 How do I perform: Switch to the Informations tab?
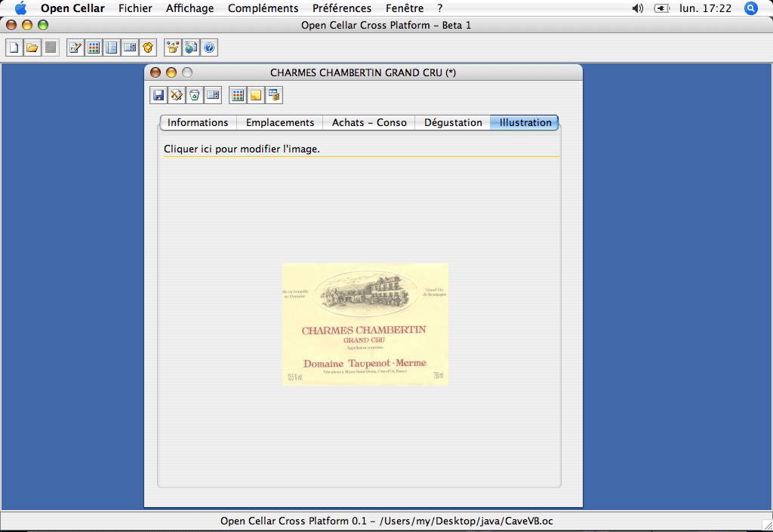coord(199,123)
